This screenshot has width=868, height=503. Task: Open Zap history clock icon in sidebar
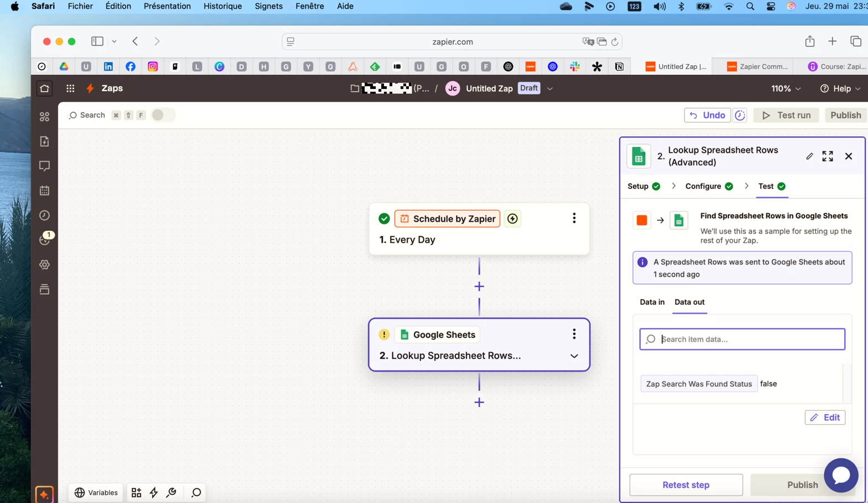[x=45, y=215]
